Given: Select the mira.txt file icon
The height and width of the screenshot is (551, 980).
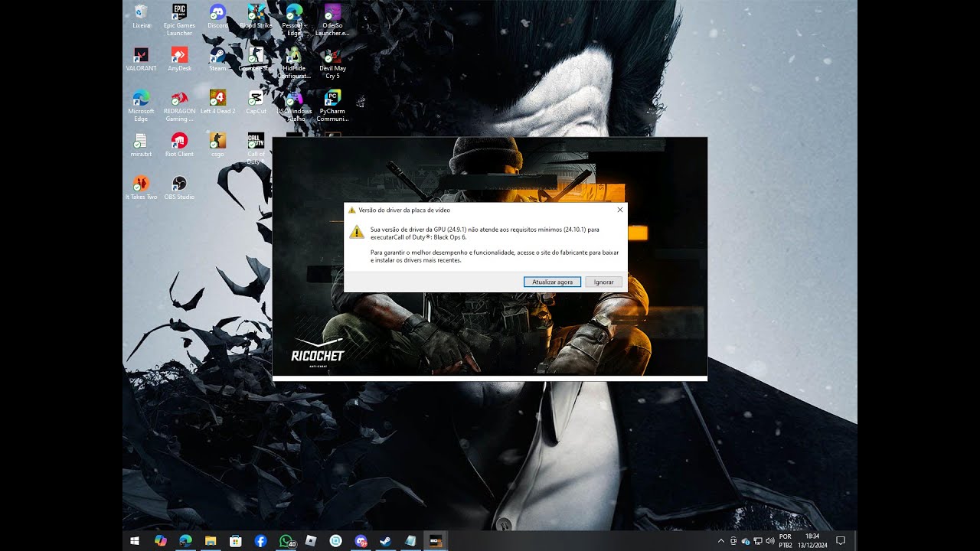Looking at the screenshot, I should (141, 145).
